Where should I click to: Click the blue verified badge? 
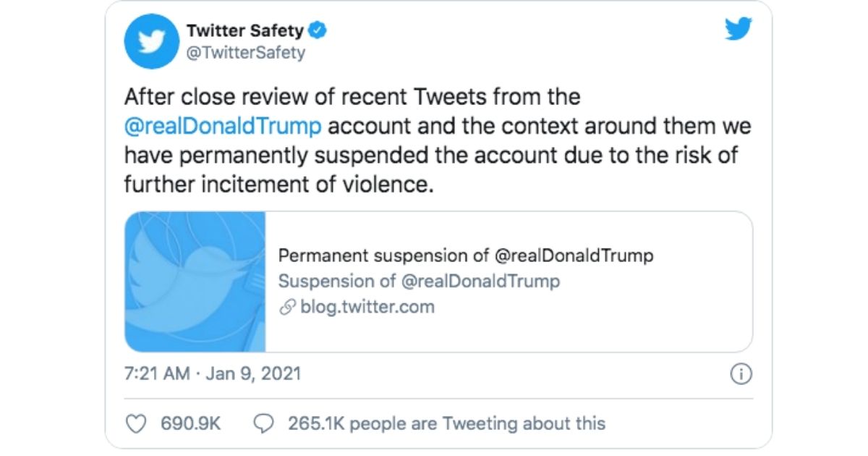(317, 30)
